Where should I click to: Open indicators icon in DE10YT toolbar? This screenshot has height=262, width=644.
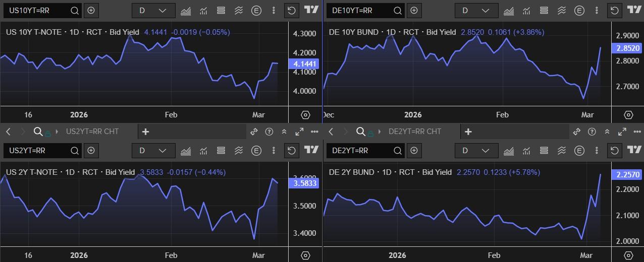click(526, 10)
